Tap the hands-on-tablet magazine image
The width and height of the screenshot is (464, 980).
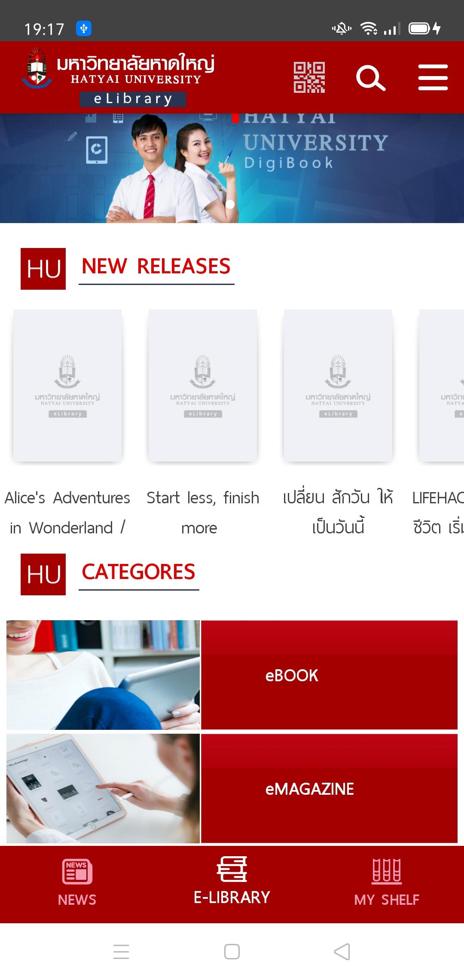103,788
